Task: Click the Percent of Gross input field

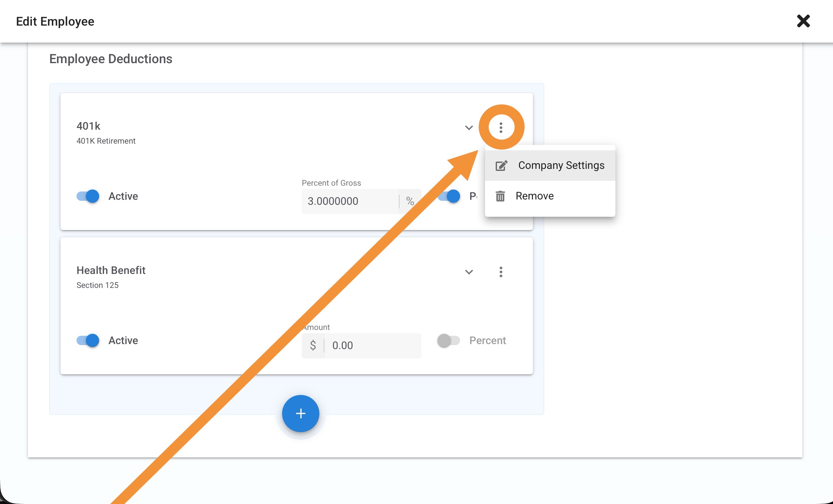Action: tap(350, 201)
